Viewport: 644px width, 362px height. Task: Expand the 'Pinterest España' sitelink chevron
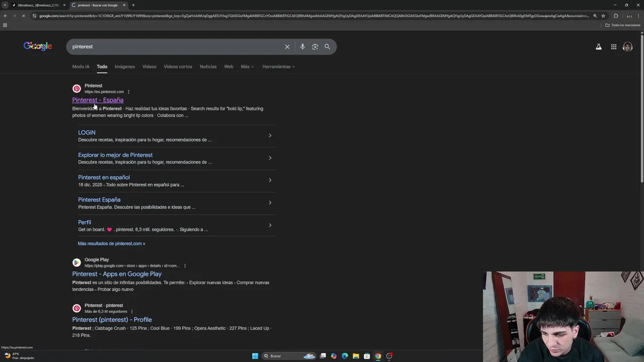point(270,203)
